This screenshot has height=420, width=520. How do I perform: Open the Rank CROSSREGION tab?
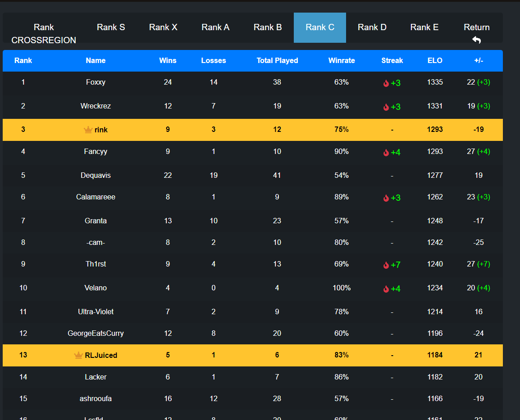[44, 33]
